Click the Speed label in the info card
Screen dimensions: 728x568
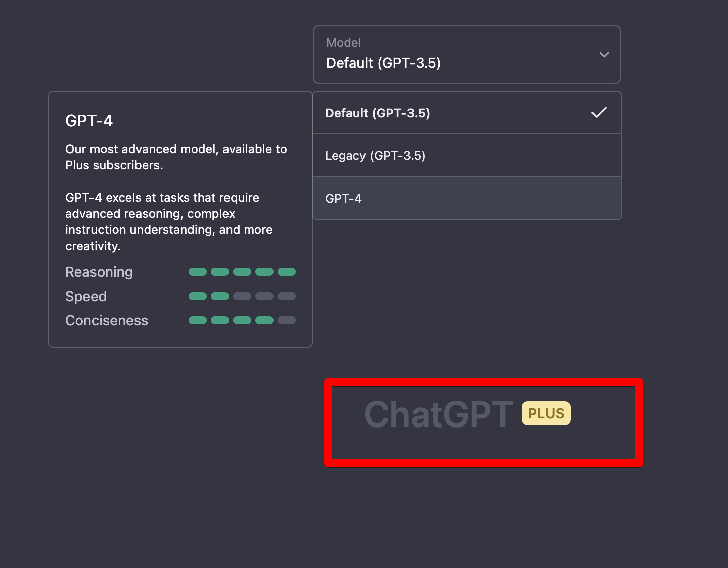click(86, 297)
